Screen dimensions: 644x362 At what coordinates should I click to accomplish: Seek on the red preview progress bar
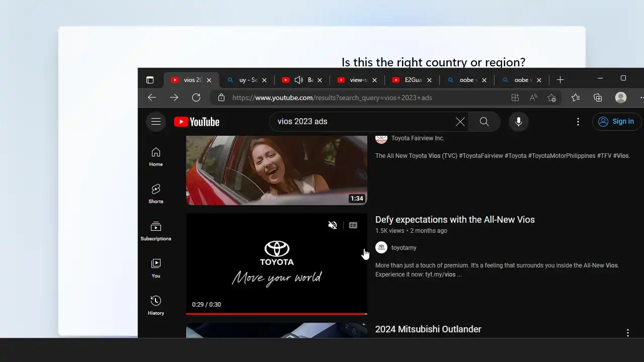(276, 314)
